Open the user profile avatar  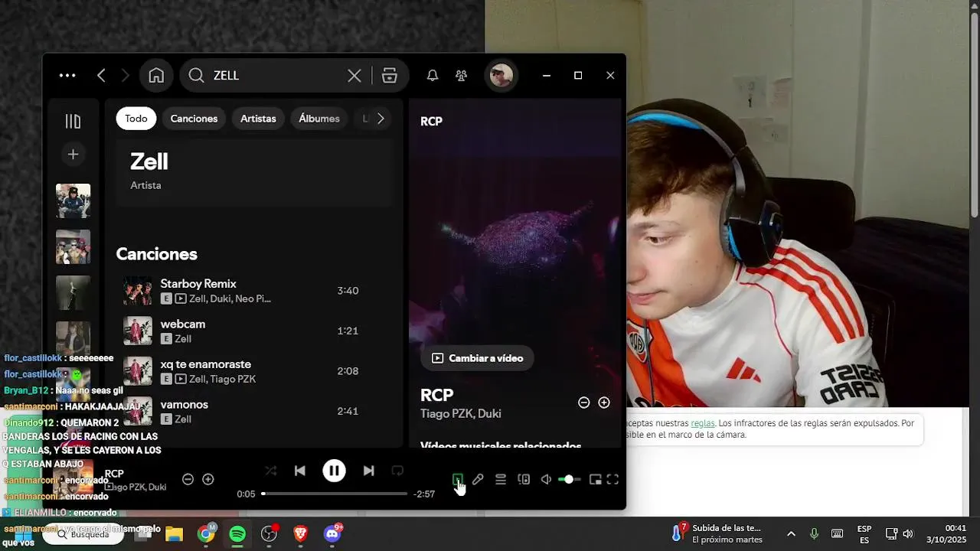(501, 75)
